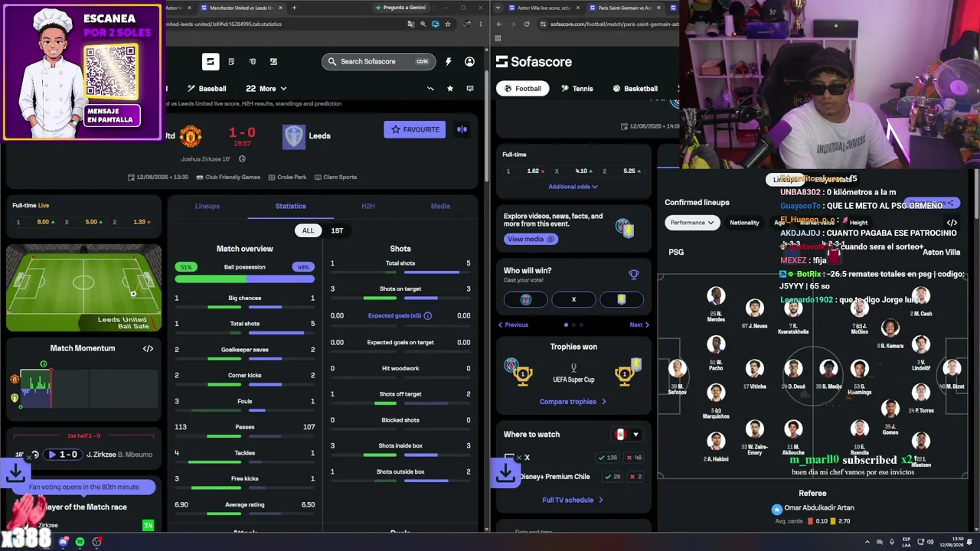This screenshot has height=551, width=980.
Task: Click the Chrome zoom magnifier icon
Action: click(423, 24)
